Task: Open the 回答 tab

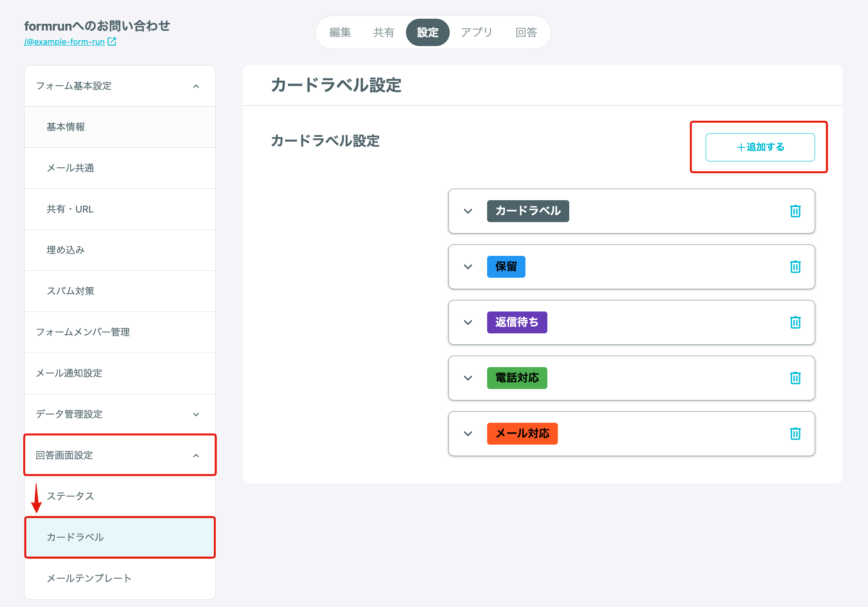Action: tap(526, 32)
